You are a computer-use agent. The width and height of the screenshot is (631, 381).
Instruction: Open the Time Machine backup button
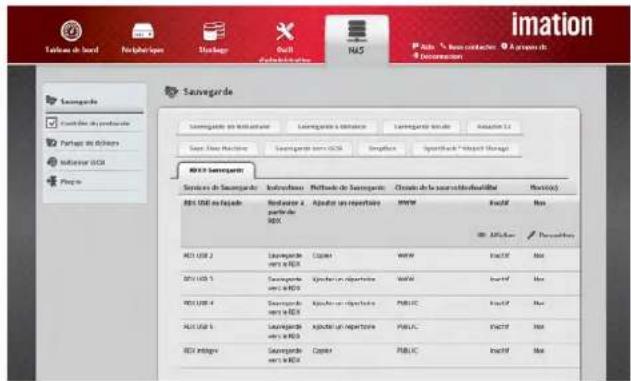[218, 148]
